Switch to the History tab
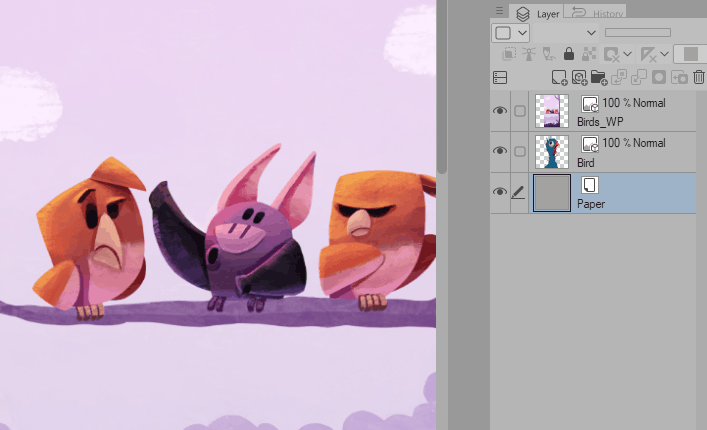 pos(596,13)
